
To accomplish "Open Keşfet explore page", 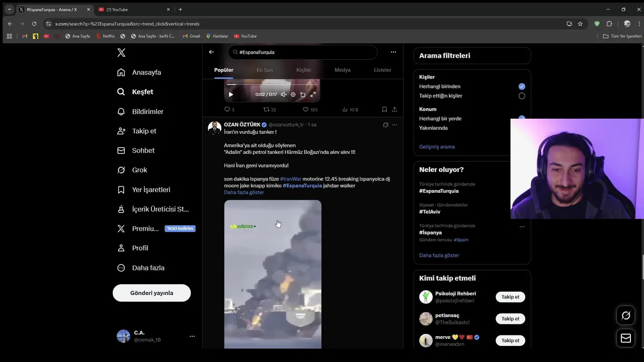I will tap(135, 92).
